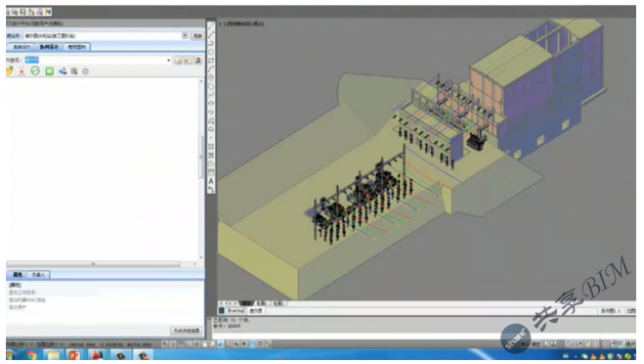Image resolution: width=644 pixels, height=364 pixels.
Task: Click the multicolored pinwheel icon in the quick toolbar
Action: click(48, 12)
